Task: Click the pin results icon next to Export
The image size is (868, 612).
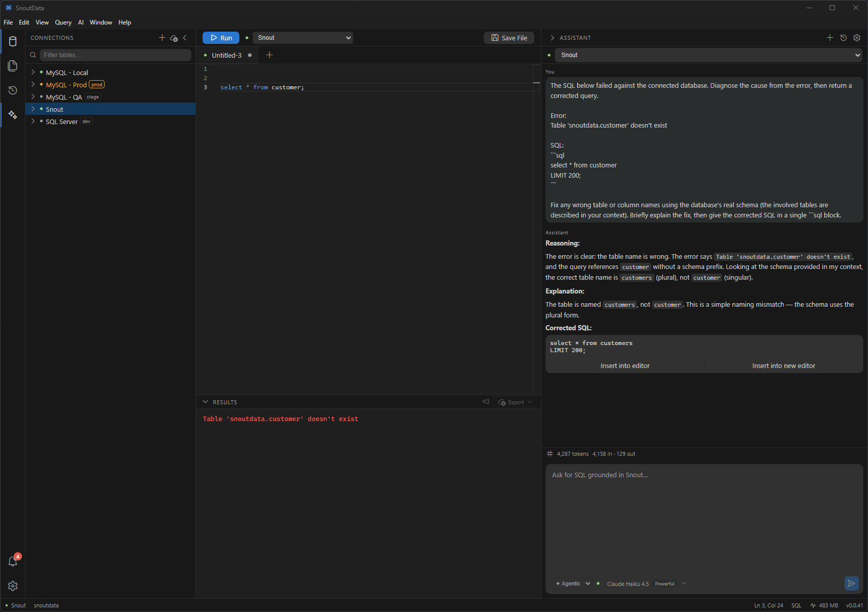Action: pos(485,402)
